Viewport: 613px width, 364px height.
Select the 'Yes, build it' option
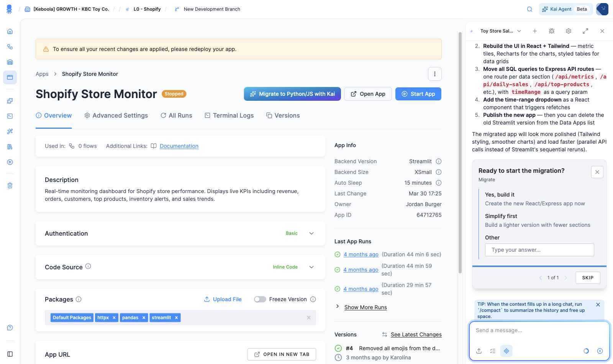click(x=539, y=199)
